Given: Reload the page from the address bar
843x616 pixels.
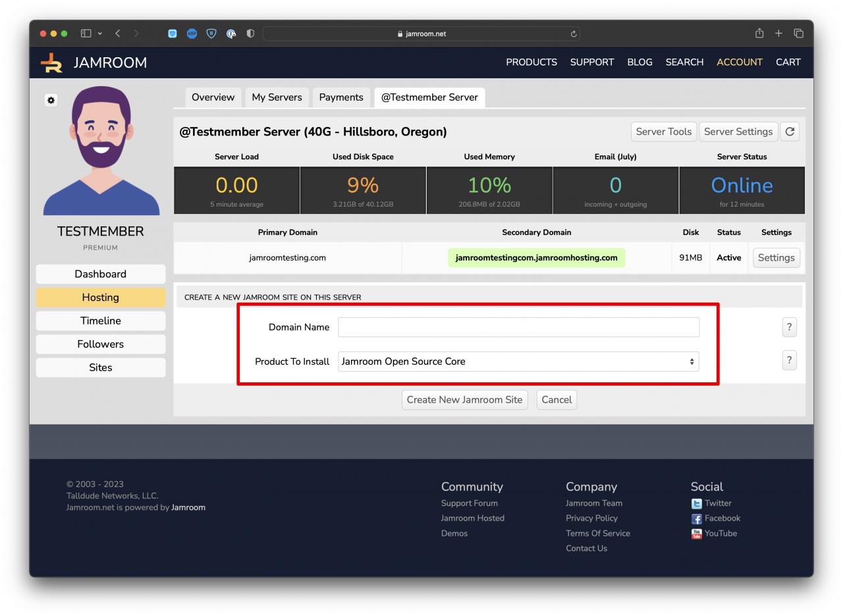Looking at the screenshot, I should click(574, 34).
